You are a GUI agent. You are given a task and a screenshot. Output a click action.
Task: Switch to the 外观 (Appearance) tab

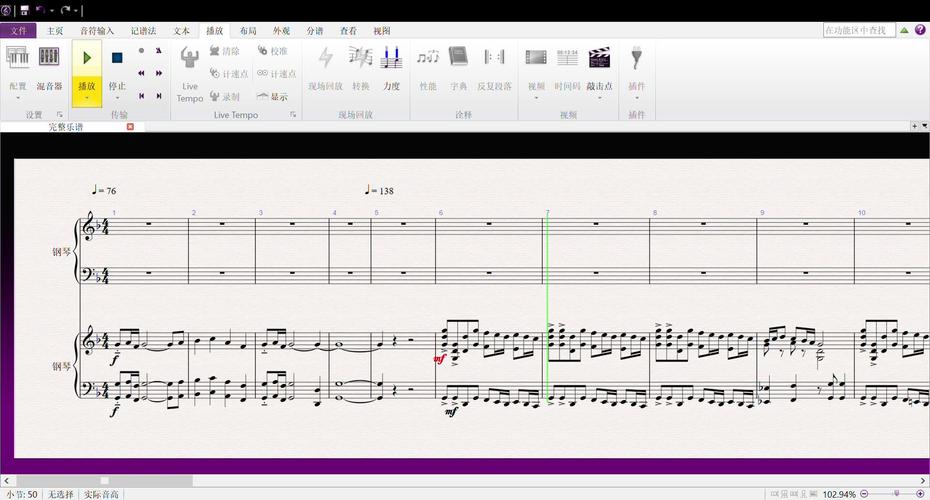click(281, 31)
